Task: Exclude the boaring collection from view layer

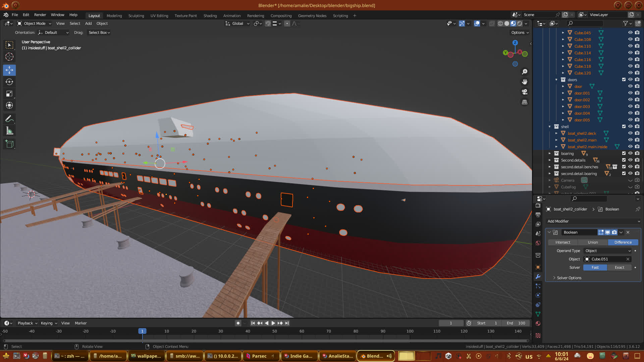Action: click(624, 153)
